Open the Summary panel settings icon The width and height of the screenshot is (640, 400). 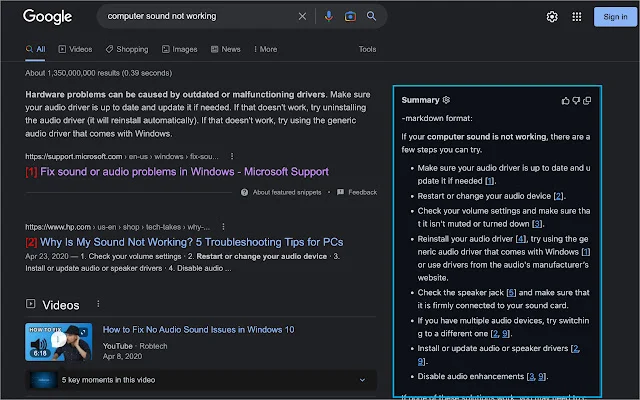tap(446, 100)
